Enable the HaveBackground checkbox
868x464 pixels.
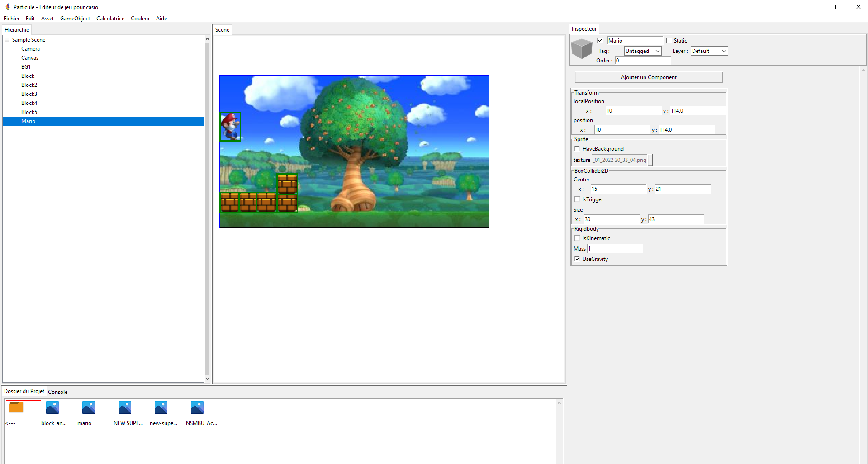pos(577,148)
